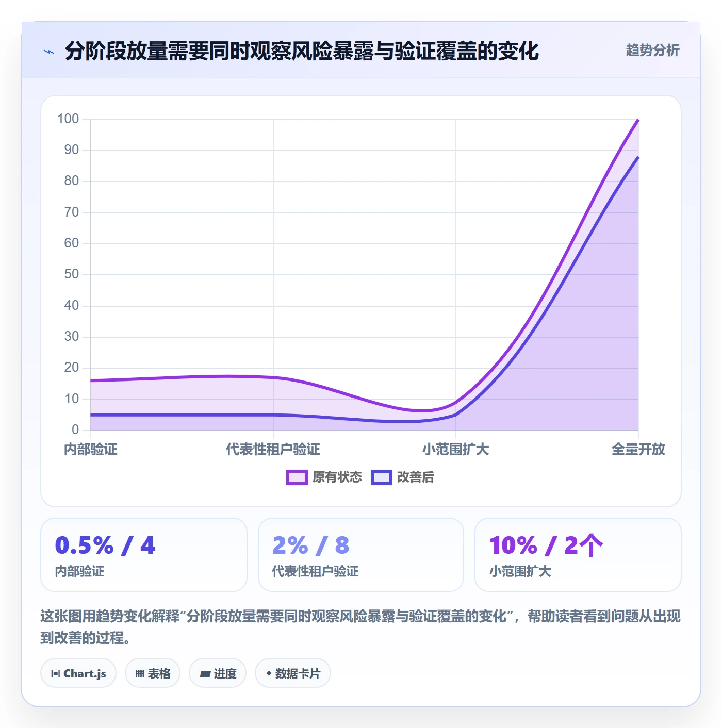
Task: Click the 小范围扩大 x-axis label
Action: 456,450
